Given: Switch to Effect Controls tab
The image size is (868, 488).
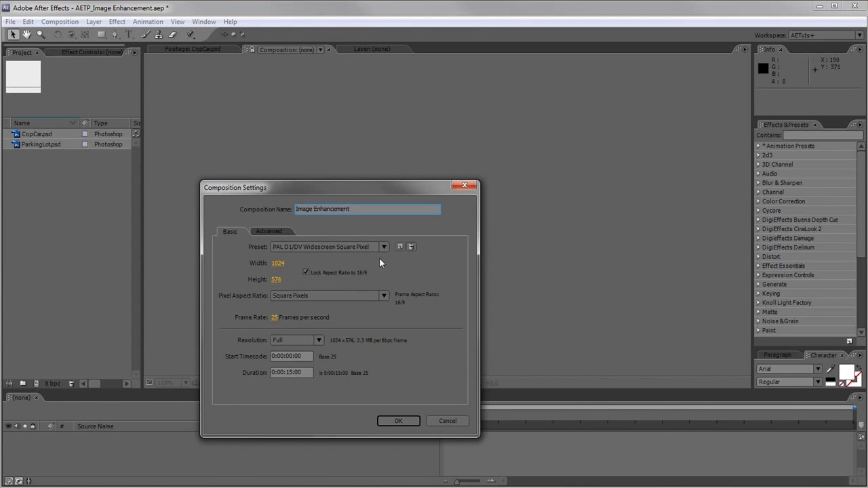Looking at the screenshot, I should tap(92, 52).
